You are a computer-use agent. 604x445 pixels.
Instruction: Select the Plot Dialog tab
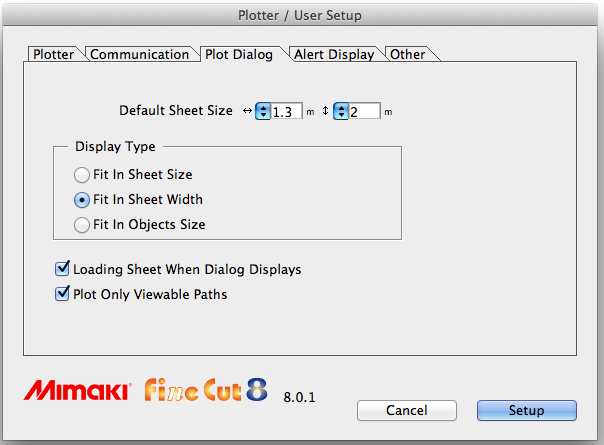coord(239,54)
